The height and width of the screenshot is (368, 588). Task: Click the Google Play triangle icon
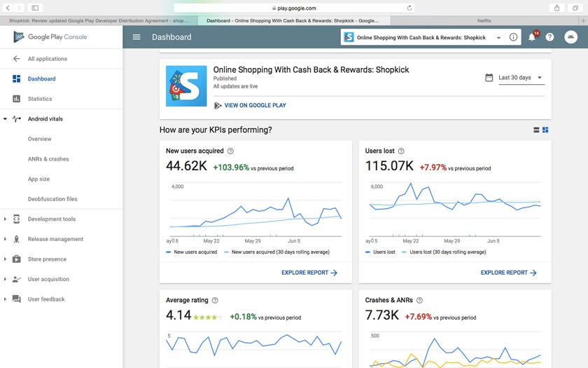point(218,106)
